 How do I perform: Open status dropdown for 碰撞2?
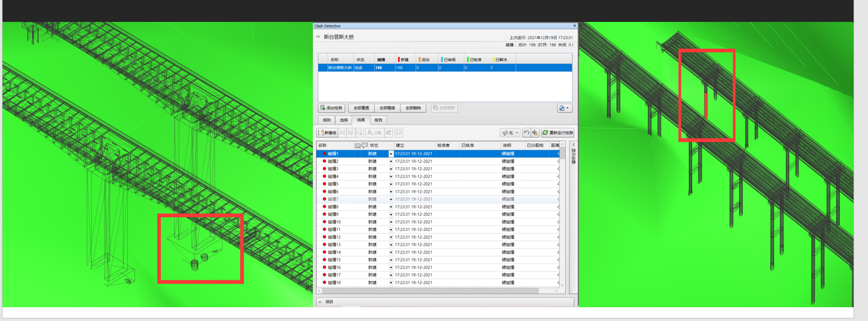tap(391, 161)
